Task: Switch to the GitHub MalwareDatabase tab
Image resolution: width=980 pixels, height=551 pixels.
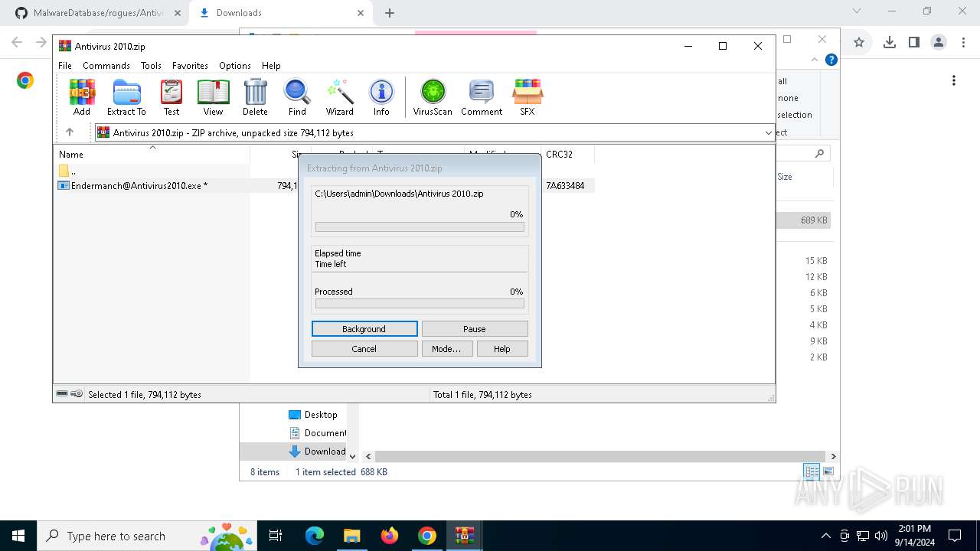Action: coord(98,12)
